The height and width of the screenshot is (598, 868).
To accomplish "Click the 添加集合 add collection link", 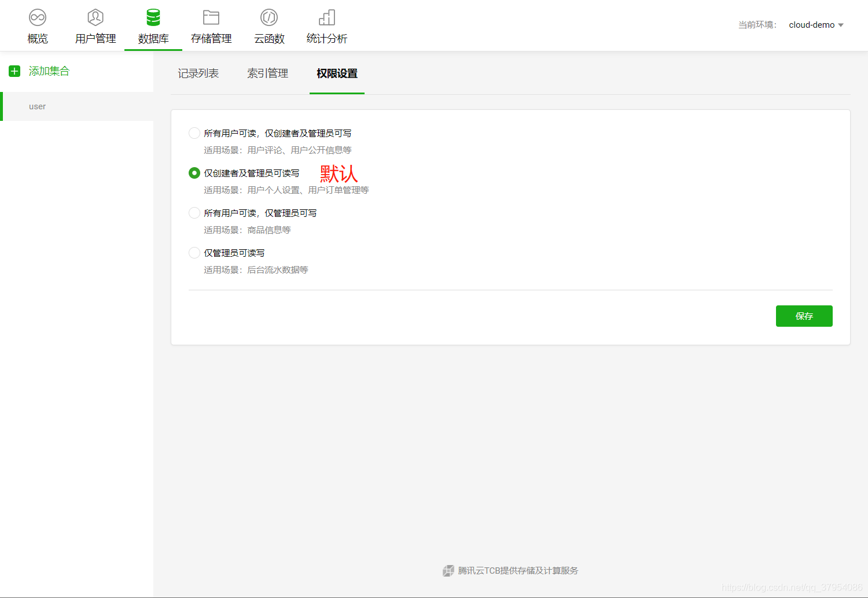I will [x=49, y=71].
